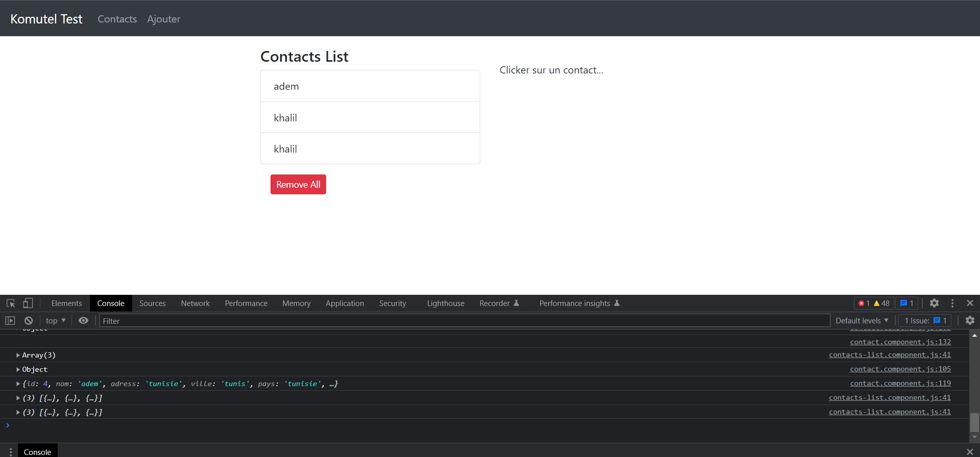Clear the console with the clear icon
The image size is (980, 457).
(29, 321)
